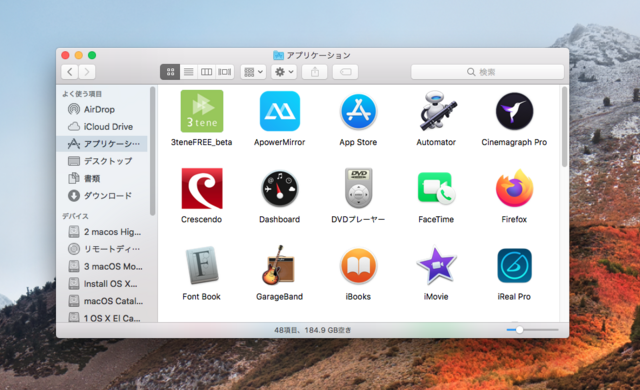Click the iMovie star icon
640x390 pixels.
(436, 265)
